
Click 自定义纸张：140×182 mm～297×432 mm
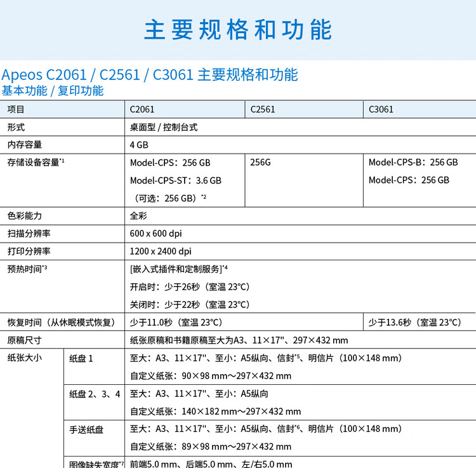click(216, 411)
